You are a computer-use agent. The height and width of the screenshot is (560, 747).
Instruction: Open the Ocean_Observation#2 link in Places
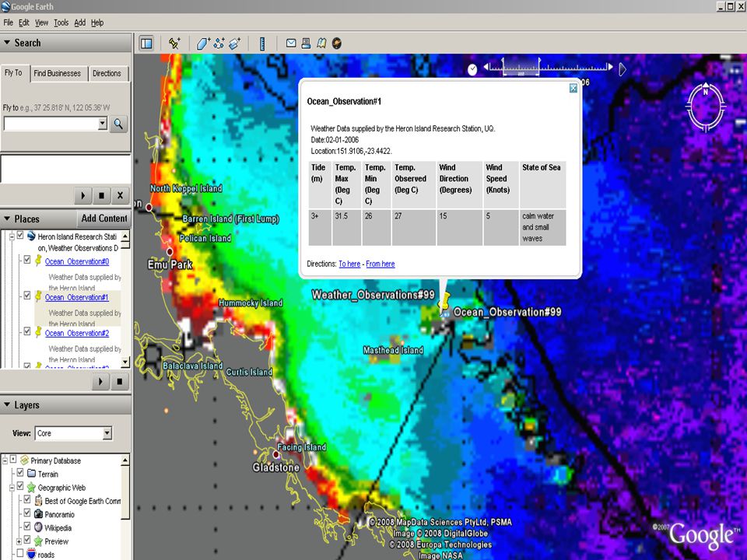coord(77,334)
